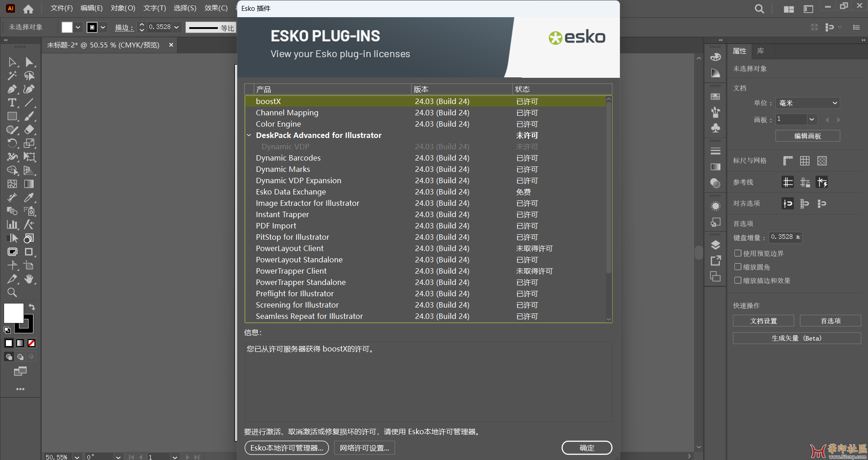Screen dimensions: 868x460
Task: Open Esko本地许可管理器 button
Action: 287,448
